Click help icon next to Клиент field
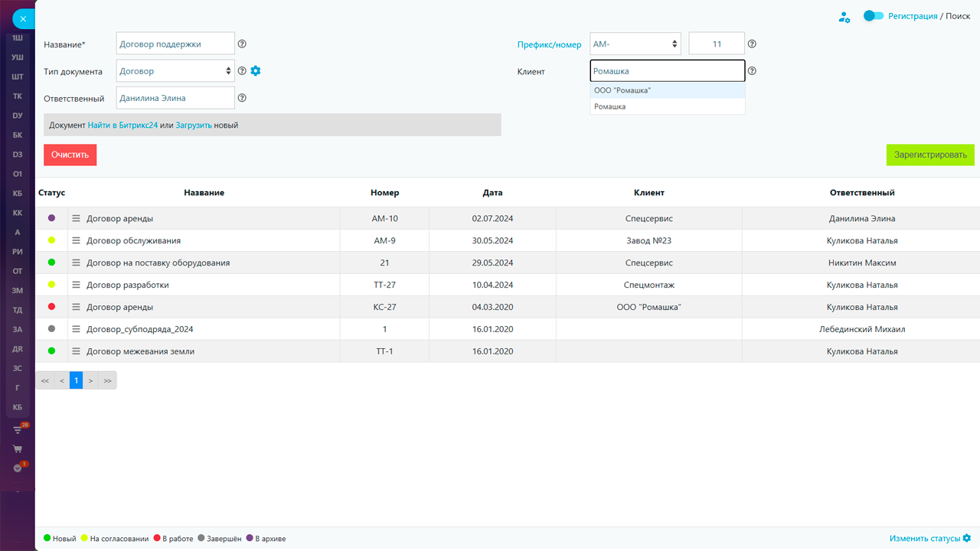 (752, 70)
